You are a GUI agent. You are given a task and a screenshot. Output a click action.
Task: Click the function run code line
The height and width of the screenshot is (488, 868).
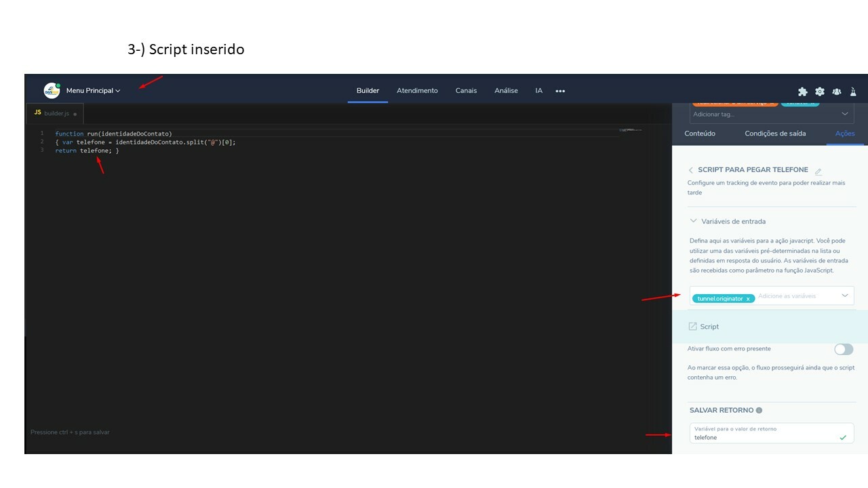click(113, 134)
